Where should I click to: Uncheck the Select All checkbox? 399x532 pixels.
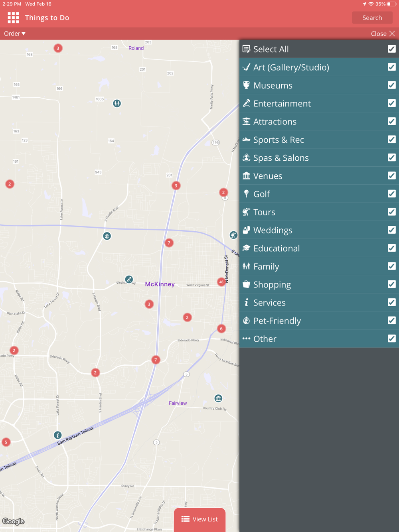(x=392, y=49)
